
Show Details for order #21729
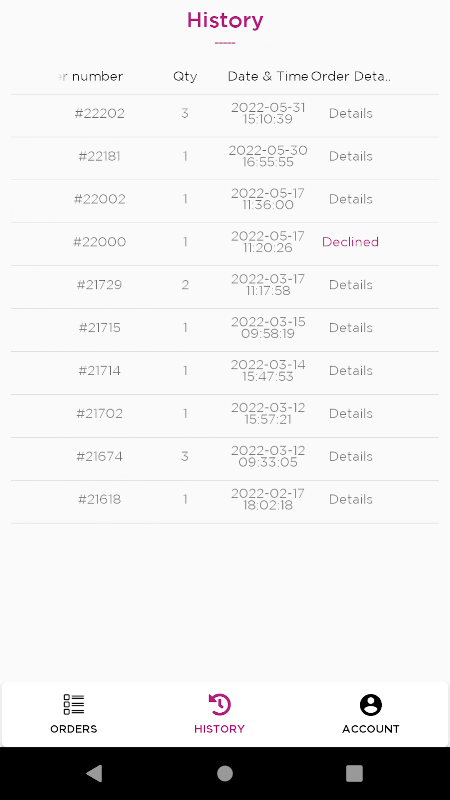pos(351,285)
